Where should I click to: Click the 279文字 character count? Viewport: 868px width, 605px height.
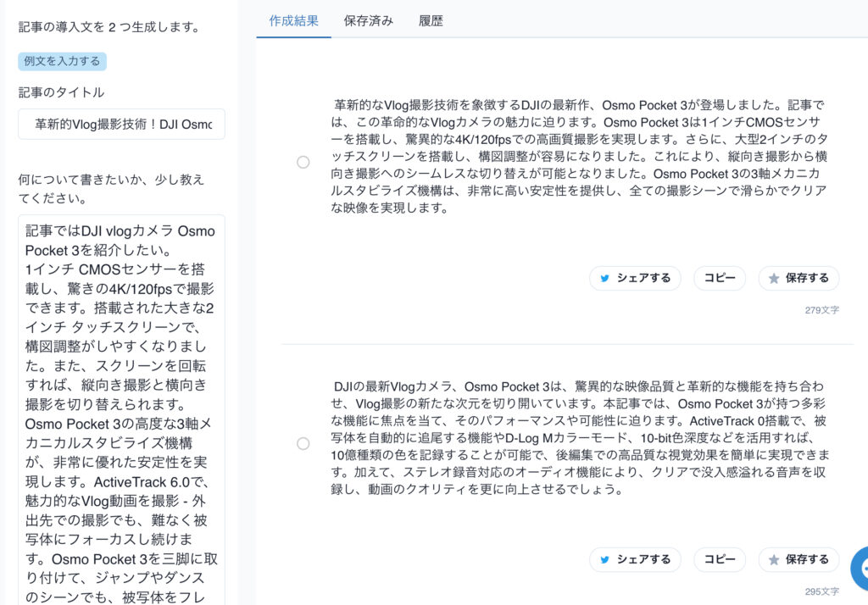821,310
